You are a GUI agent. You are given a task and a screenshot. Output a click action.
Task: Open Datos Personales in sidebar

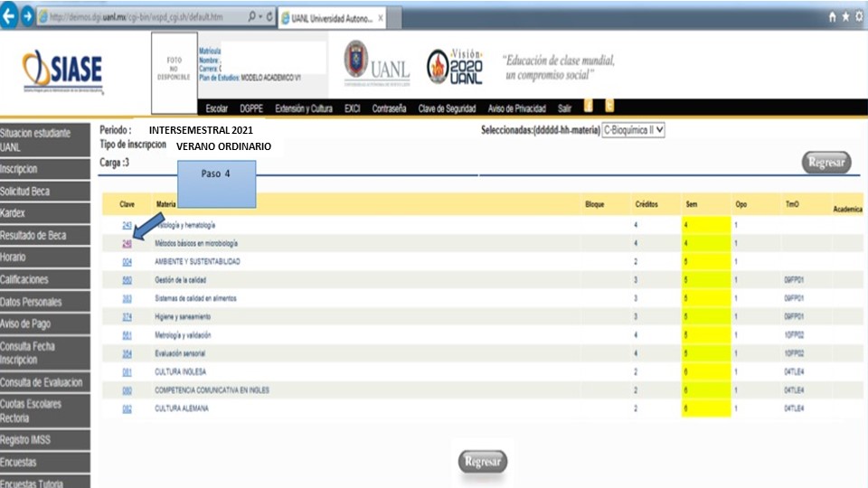click(45, 302)
